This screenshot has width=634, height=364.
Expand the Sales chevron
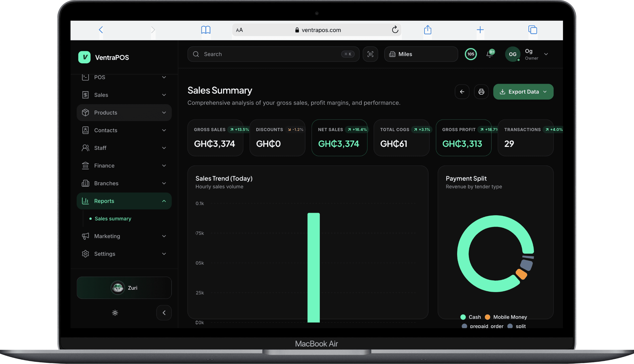coord(164,95)
